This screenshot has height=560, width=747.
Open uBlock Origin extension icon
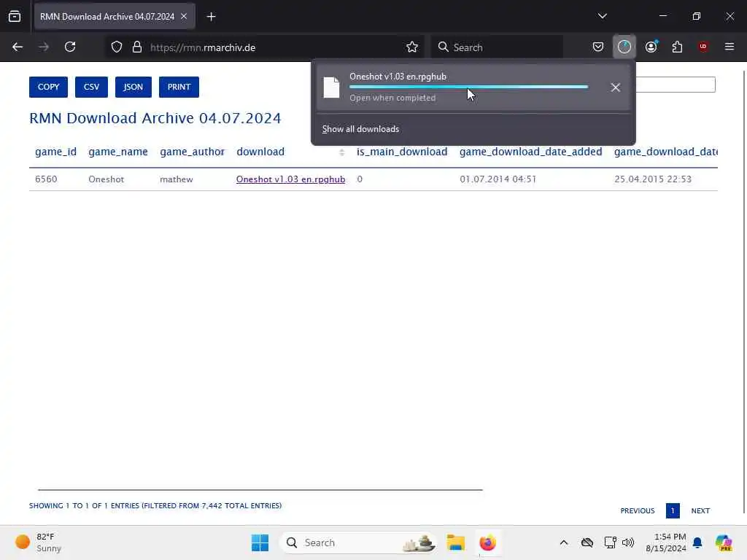tap(703, 47)
